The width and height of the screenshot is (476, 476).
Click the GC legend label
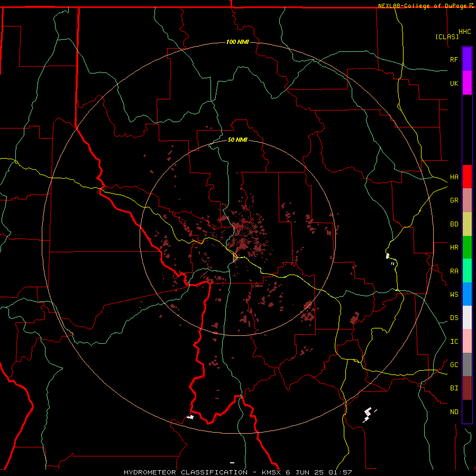pyautogui.click(x=454, y=364)
